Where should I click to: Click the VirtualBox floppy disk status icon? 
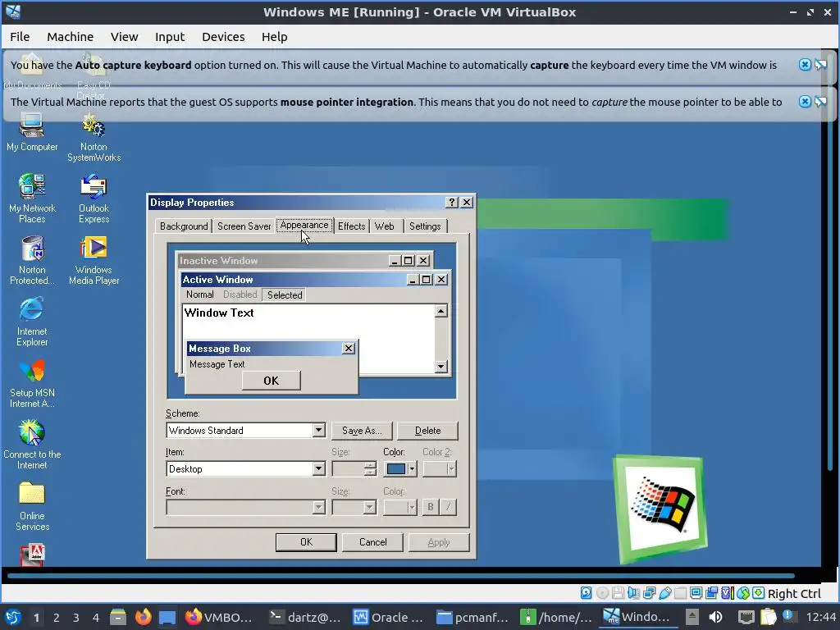coord(618,592)
